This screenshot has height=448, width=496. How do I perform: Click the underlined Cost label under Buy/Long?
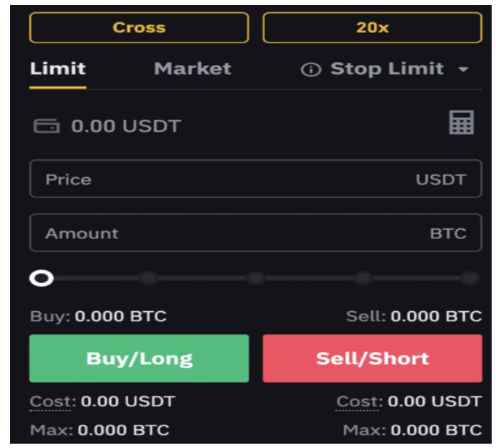coord(53,401)
